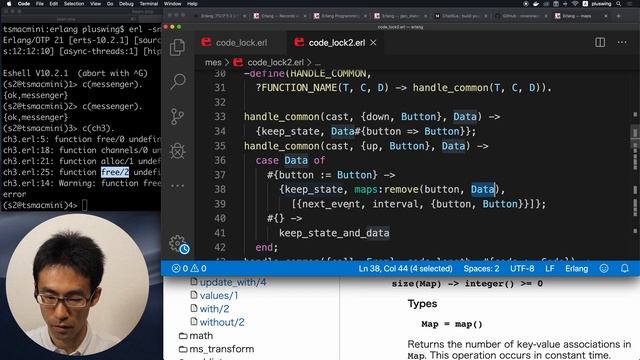Image resolution: width=640 pixels, height=360 pixels.
Task: Open the Manage gear menu
Action: pyautogui.click(x=178, y=244)
